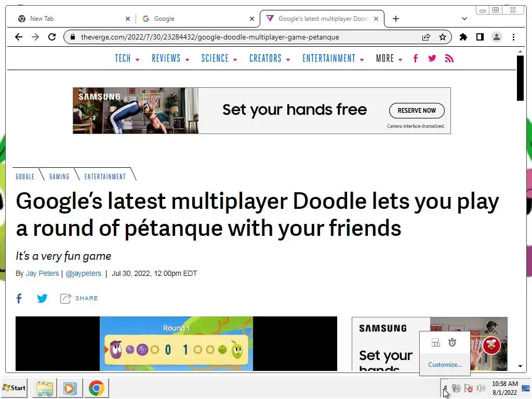Click the pétanque Doodle game image

click(176, 344)
